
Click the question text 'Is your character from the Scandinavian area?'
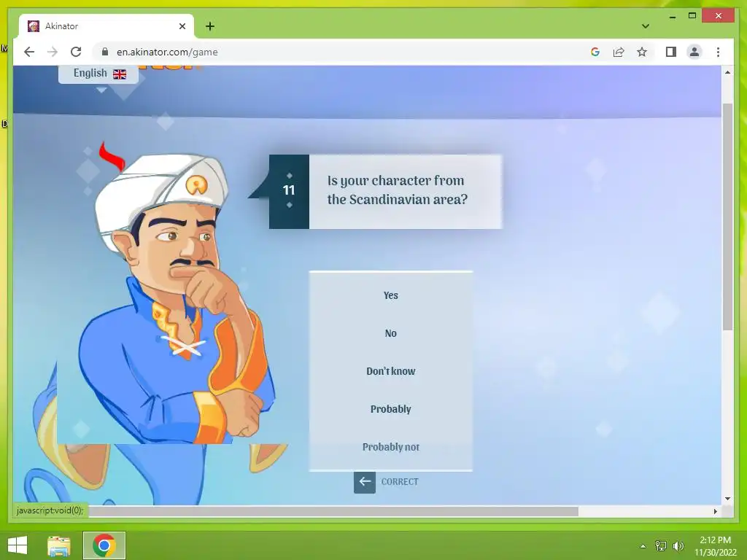(398, 190)
